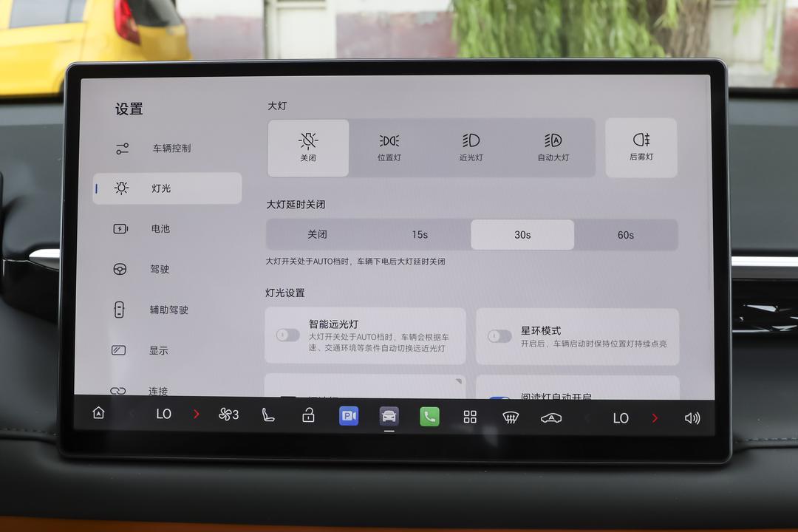Screen dimensions: 798x532
Task: Turn headlights off with 关闭 option
Action: point(308,148)
